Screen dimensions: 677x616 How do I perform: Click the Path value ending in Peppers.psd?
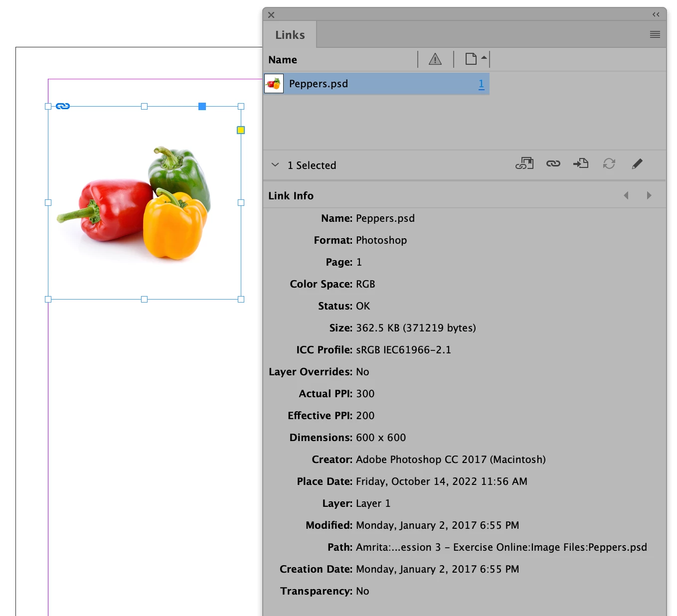(x=502, y=547)
